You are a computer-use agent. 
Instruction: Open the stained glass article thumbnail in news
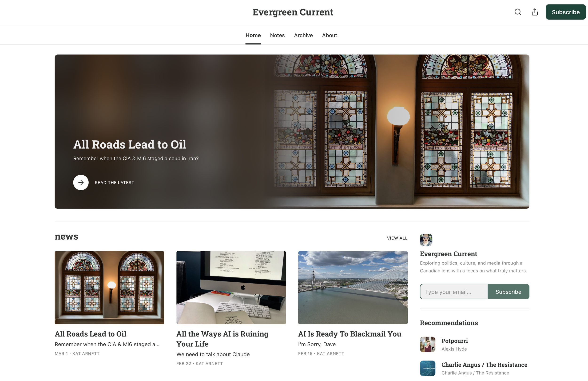tap(109, 288)
